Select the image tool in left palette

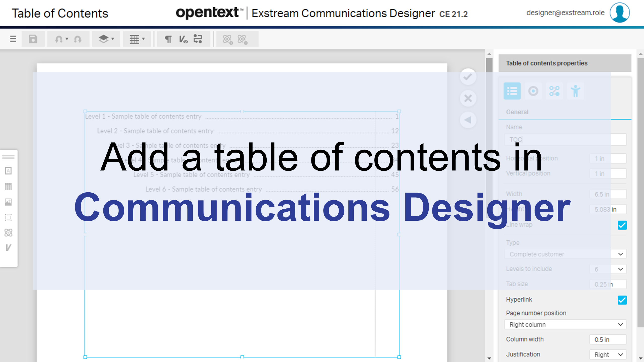8,202
